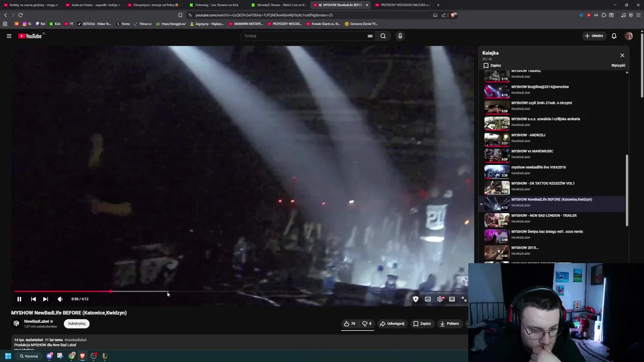Viewport: 644px width, 362px height.
Task: Play MYSHOW - DK TATTOO RZESZÓW VOL1
Action: point(553,187)
